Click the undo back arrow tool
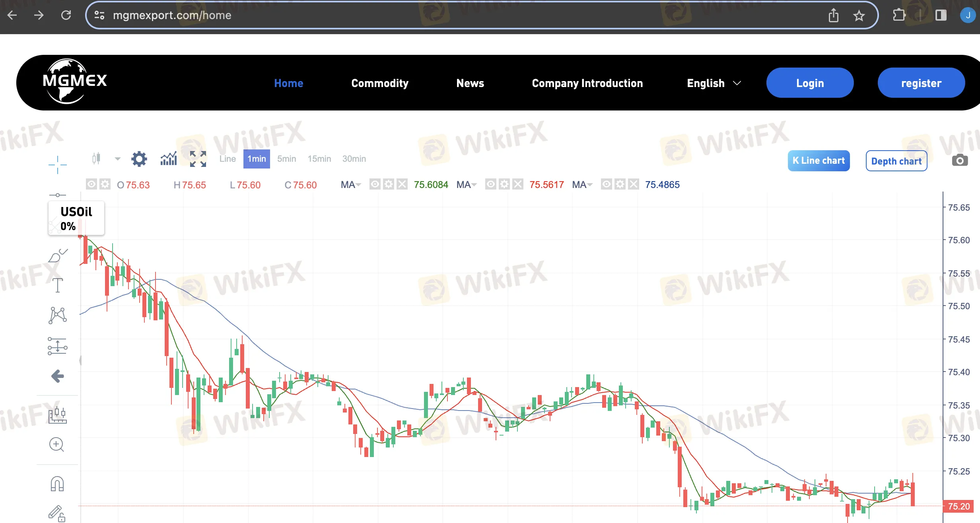980x523 pixels. [57, 376]
